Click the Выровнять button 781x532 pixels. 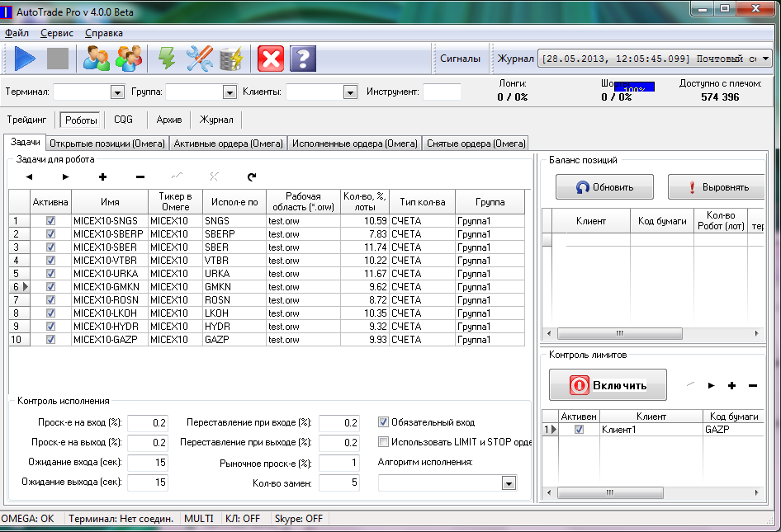(717, 187)
